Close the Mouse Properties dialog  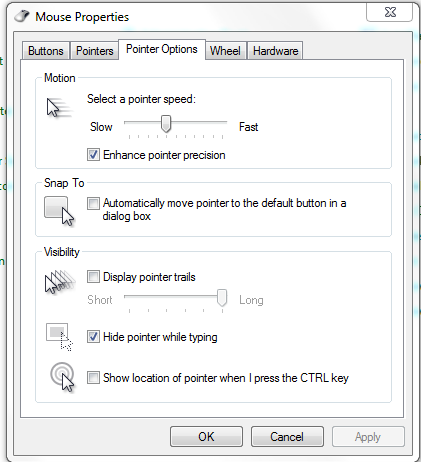coord(390,12)
